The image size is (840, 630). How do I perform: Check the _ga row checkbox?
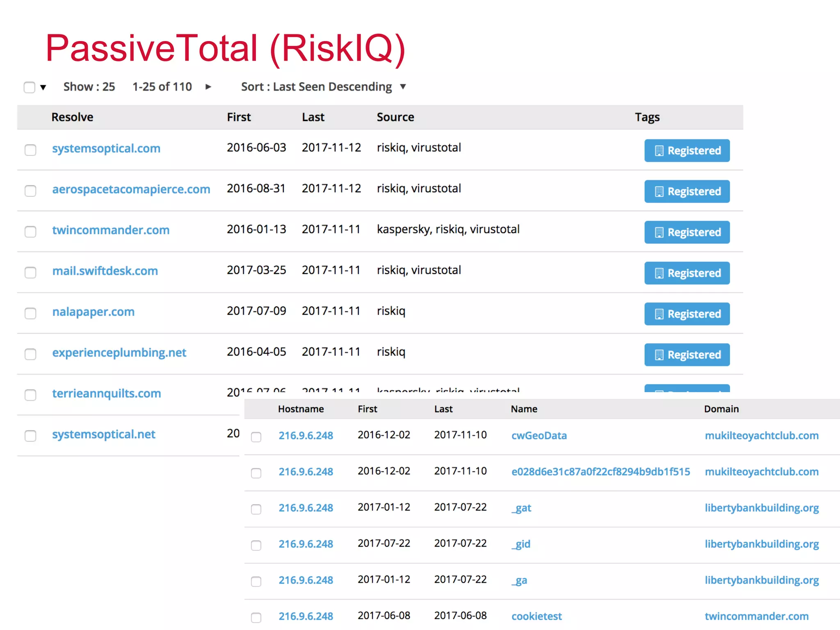[x=256, y=581]
